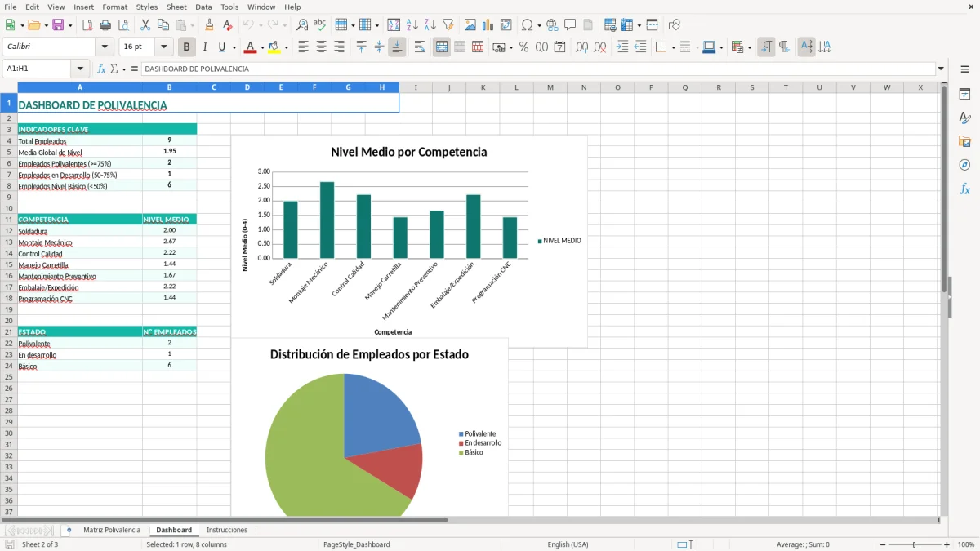
Task: Toggle Wrap Text button
Action: [x=420, y=47]
